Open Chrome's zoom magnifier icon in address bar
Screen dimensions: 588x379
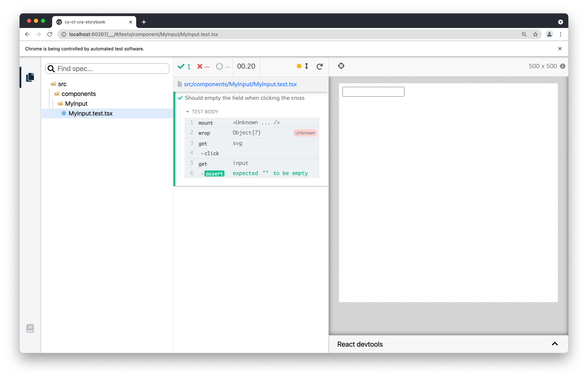tap(524, 35)
